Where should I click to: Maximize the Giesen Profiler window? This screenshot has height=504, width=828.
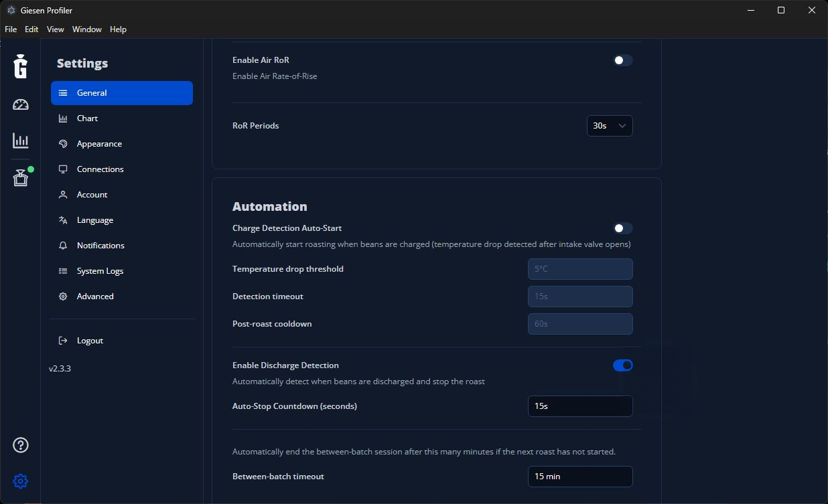tap(781, 10)
